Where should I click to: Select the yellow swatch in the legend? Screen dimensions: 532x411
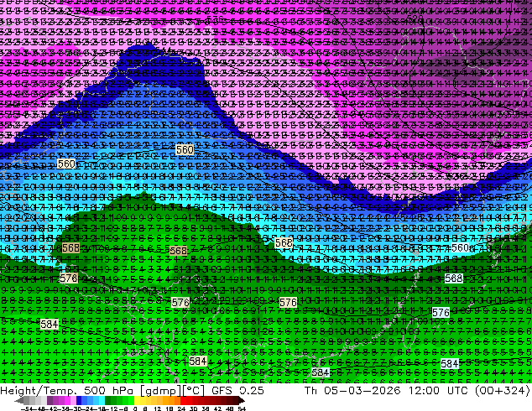click(137, 400)
